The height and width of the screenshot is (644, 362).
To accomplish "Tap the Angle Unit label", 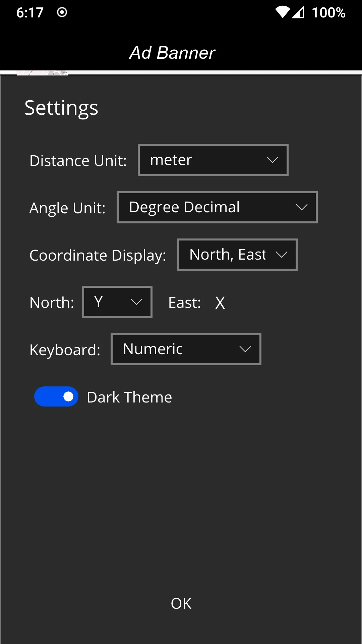I will tap(67, 208).
